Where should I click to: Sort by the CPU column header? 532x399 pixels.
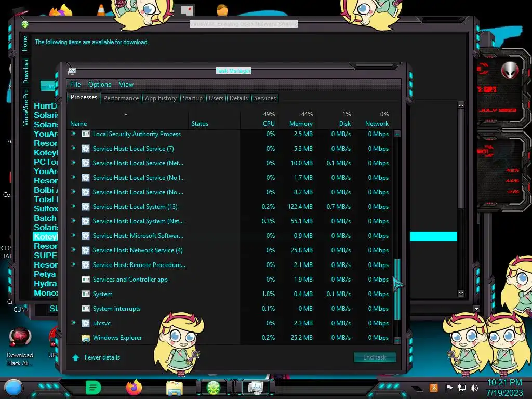[269, 124]
